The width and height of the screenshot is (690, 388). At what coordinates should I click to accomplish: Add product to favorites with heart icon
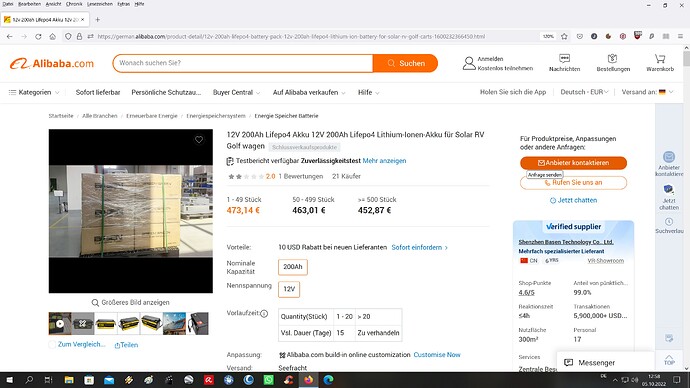tap(199, 139)
